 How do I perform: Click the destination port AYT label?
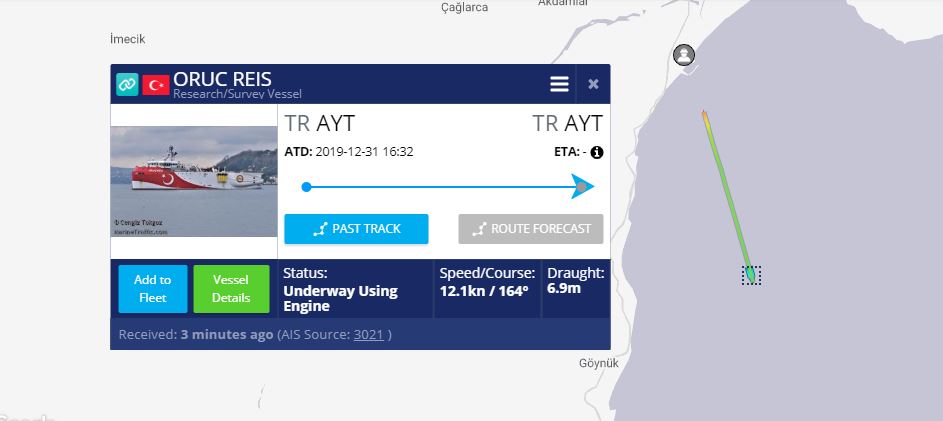pos(567,123)
